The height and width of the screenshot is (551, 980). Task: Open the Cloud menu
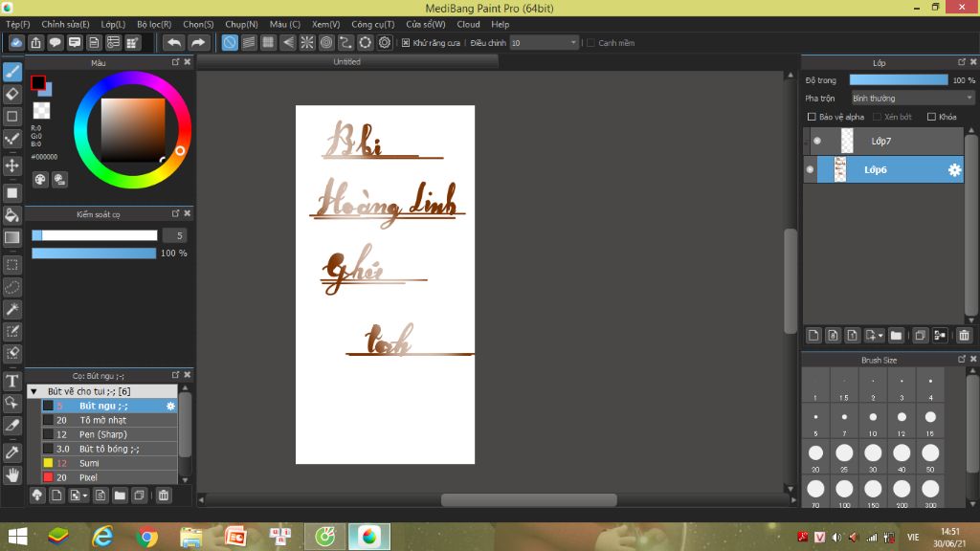pos(468,24)
